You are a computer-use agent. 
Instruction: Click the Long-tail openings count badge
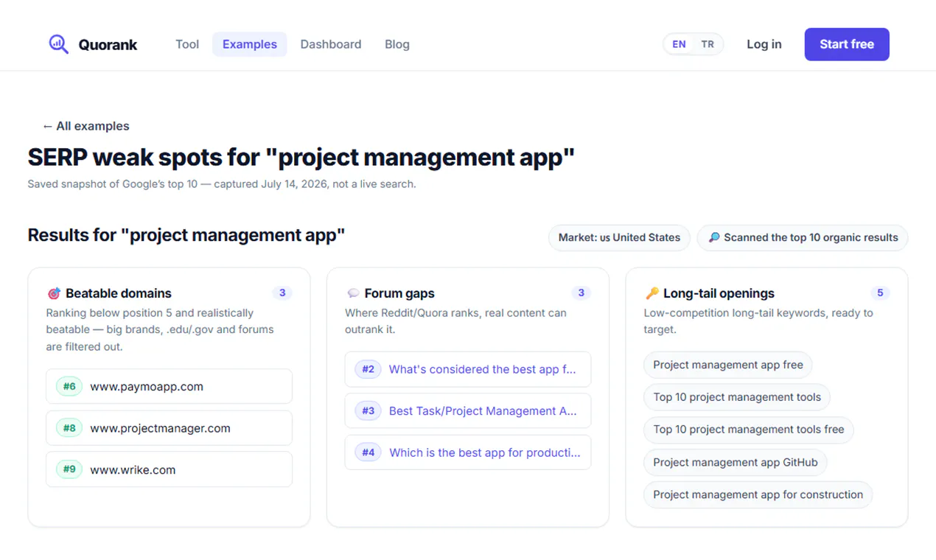pyautogui.click(x=880, y=293)
